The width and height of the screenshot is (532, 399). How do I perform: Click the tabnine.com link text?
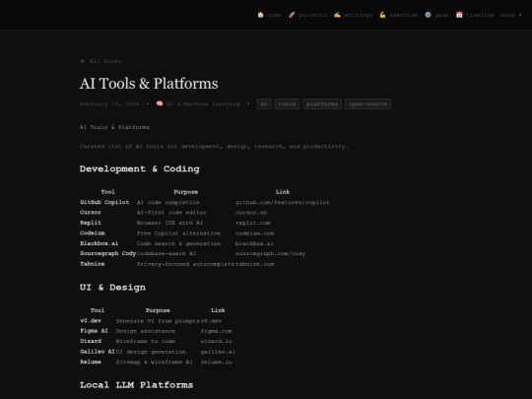(x=254, y=264)
